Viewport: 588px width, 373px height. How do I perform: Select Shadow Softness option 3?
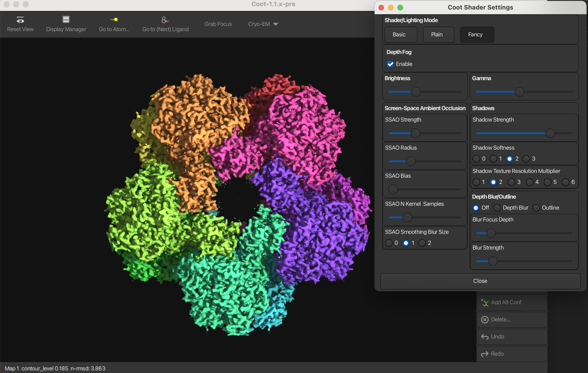pyautogui.click(x=526, y=159)
